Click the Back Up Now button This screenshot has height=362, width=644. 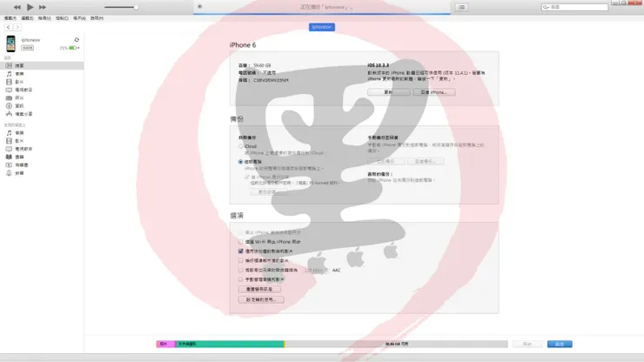click(386, 162)
